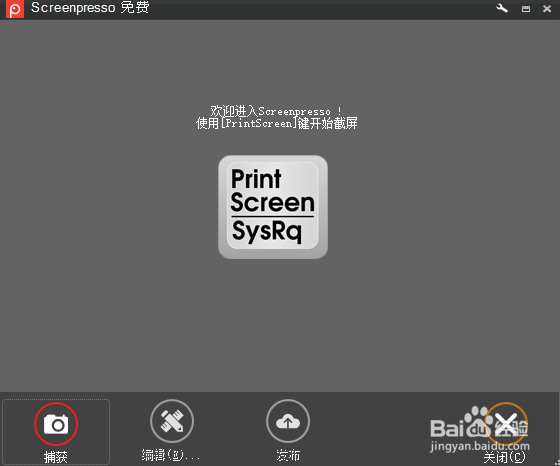
Task: Close the window with title bar X
Action: [547, 9]
